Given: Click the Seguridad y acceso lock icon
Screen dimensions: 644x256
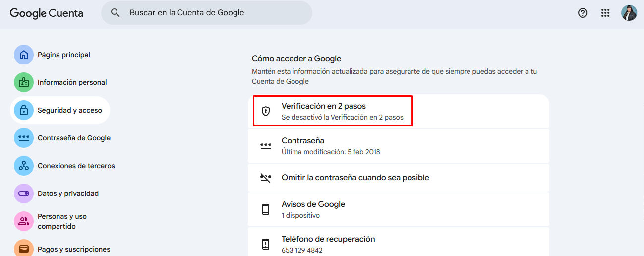Looking at the screenshot, I should [24, 111].
